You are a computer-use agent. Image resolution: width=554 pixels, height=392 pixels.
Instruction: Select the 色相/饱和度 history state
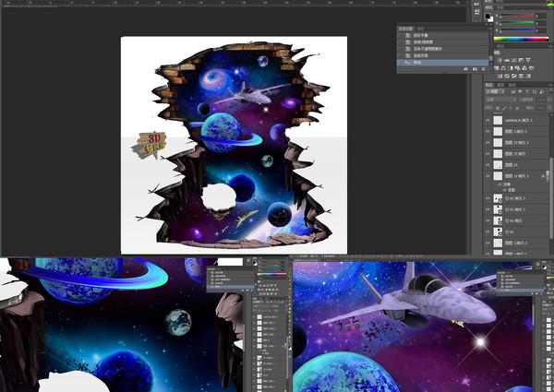pyautogui.click(x=442, y=42)
